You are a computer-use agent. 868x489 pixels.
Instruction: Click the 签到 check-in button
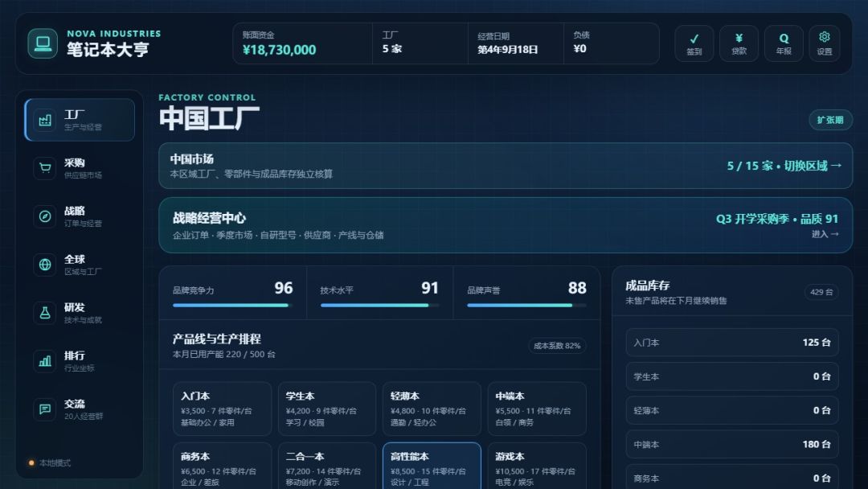click(x=694, y=43)
